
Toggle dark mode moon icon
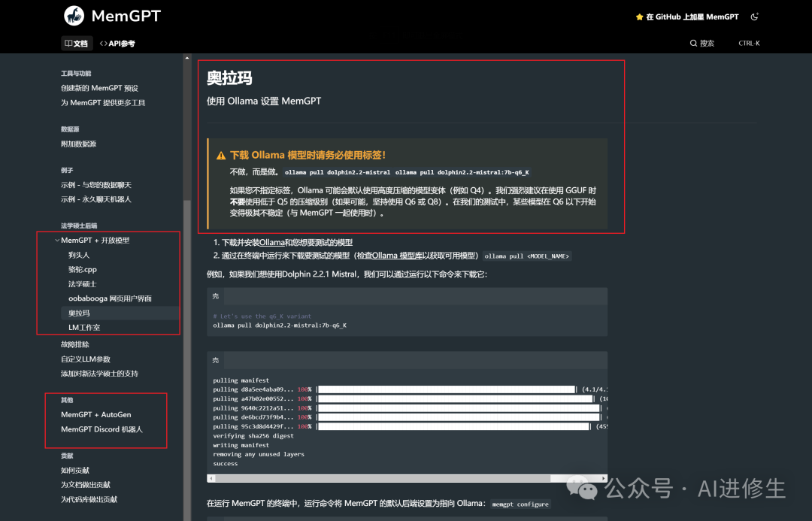coord(755,17)
